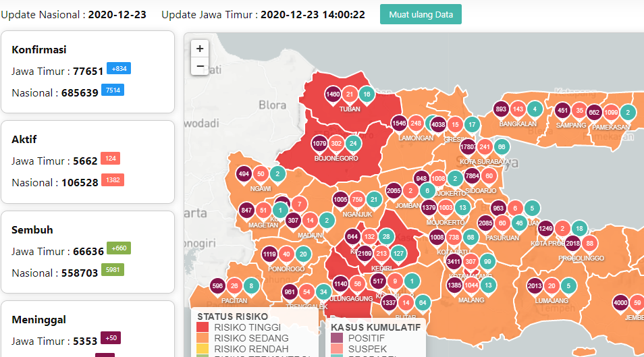Click Sampang positive marker 451

click(562, 111)
